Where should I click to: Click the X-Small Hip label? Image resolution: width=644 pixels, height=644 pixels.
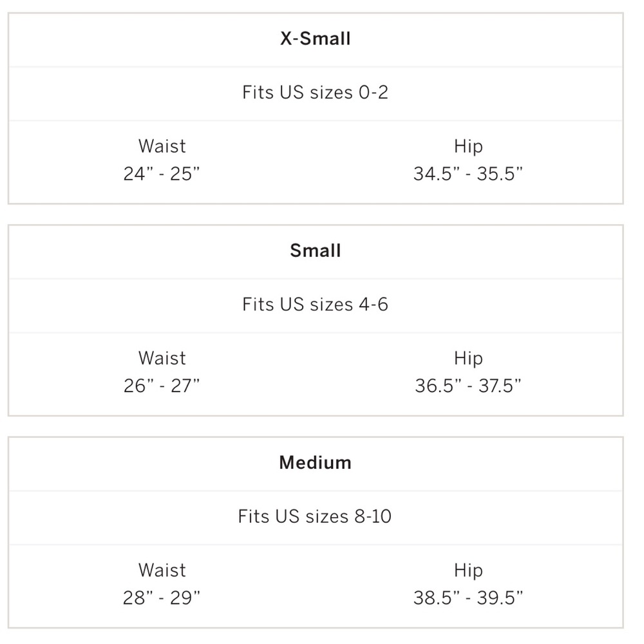point(468,147)
